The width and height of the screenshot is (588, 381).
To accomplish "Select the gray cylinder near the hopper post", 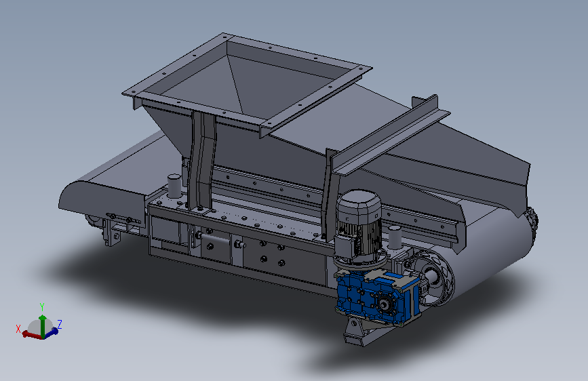I will coord(174,186).
